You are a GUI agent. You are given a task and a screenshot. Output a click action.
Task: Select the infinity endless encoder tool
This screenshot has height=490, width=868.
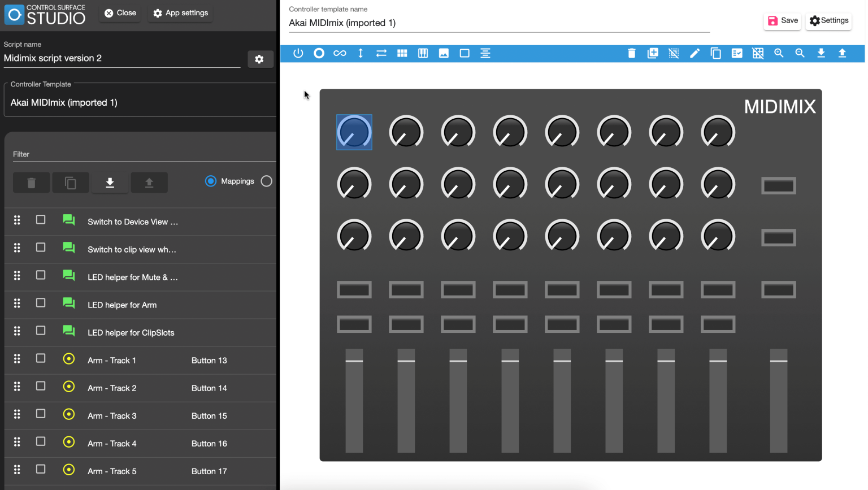pos(340,53)
